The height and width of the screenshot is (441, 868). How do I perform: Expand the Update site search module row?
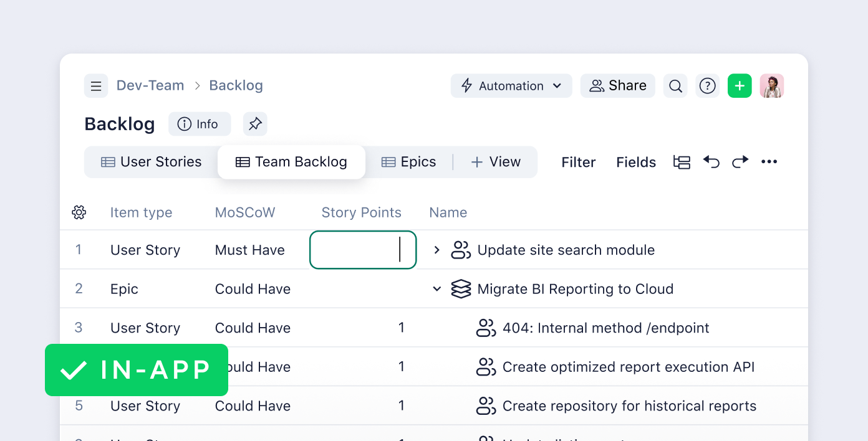436,250
